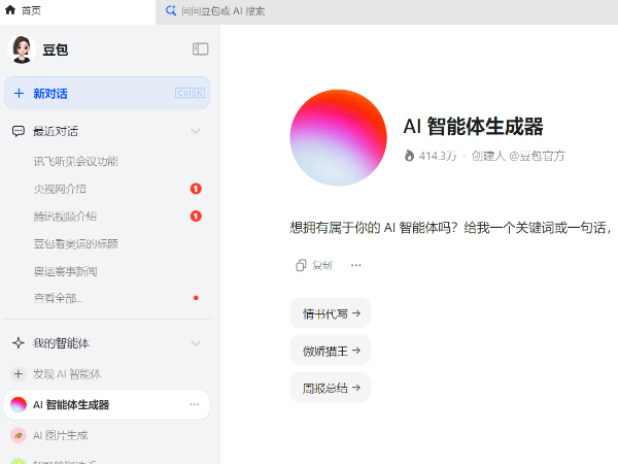Viewport: 618px width, 464px height.
Task: Open conversation 讯飞听见会议功能
Action: 76,161
